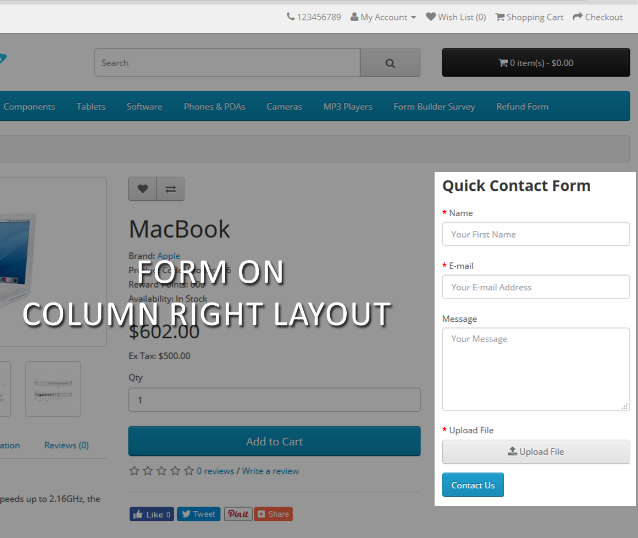Click the Availability: In Stock text
Screen dimensions: 638x538
tap(168, 298)
